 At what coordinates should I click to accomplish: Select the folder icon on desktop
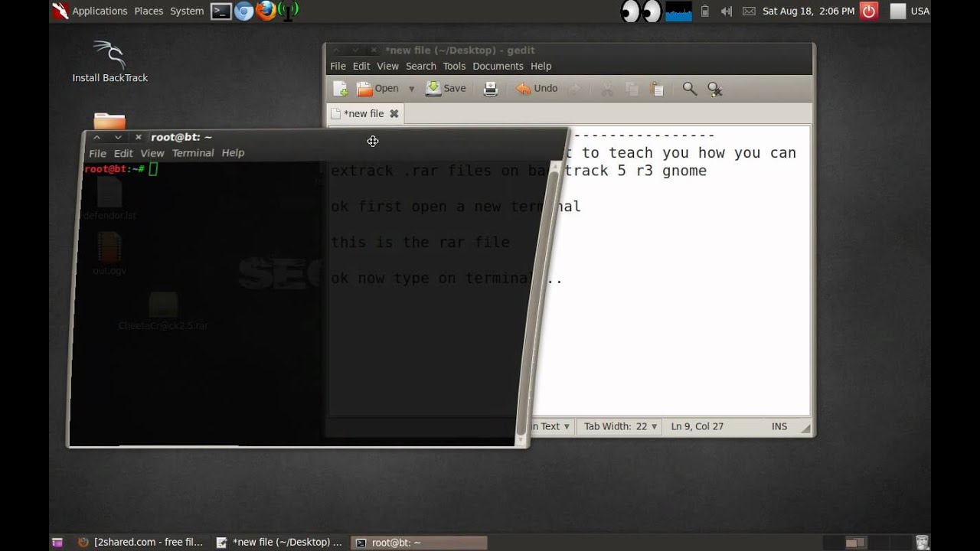(x=109, y=121)
